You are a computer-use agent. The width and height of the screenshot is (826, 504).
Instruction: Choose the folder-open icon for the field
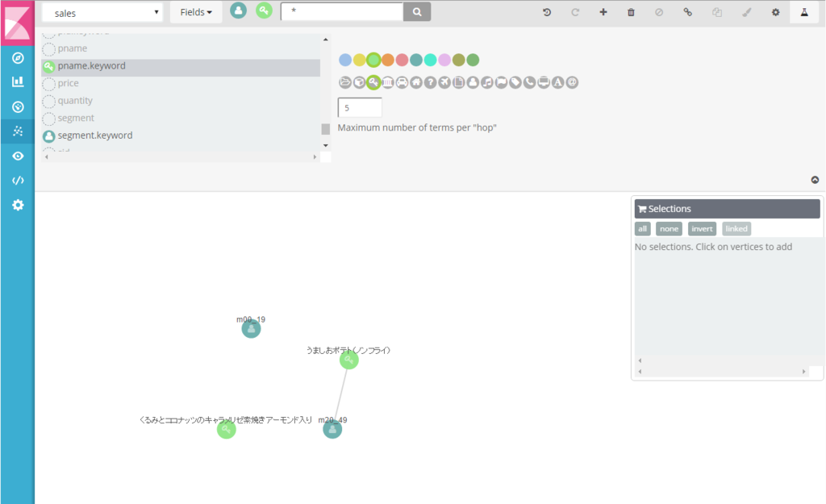[x=345, y=82]
